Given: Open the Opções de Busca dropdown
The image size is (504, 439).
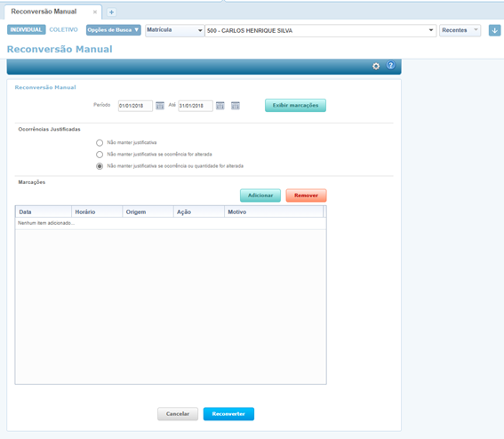Looking at the screenshot, I should 114,30.
